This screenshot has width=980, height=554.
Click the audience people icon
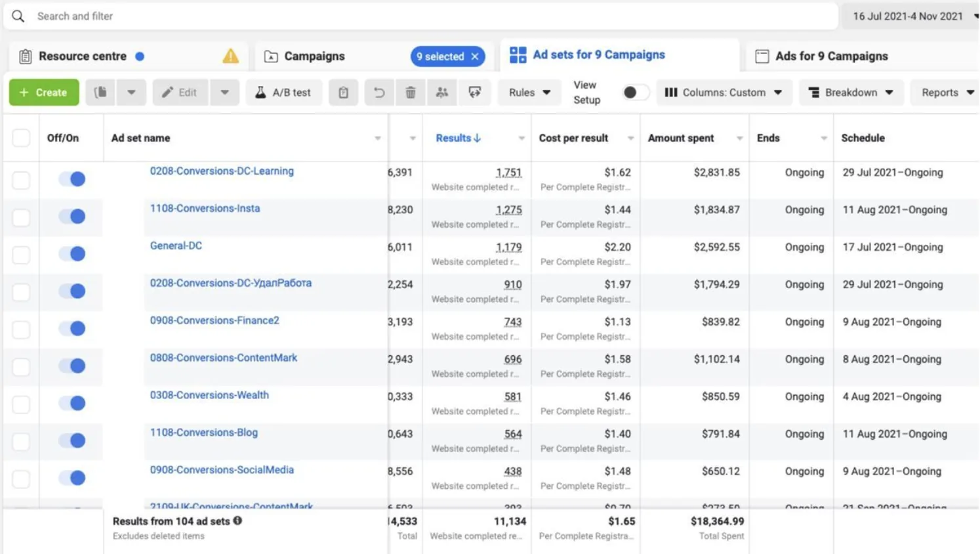(x=442, y=93)
